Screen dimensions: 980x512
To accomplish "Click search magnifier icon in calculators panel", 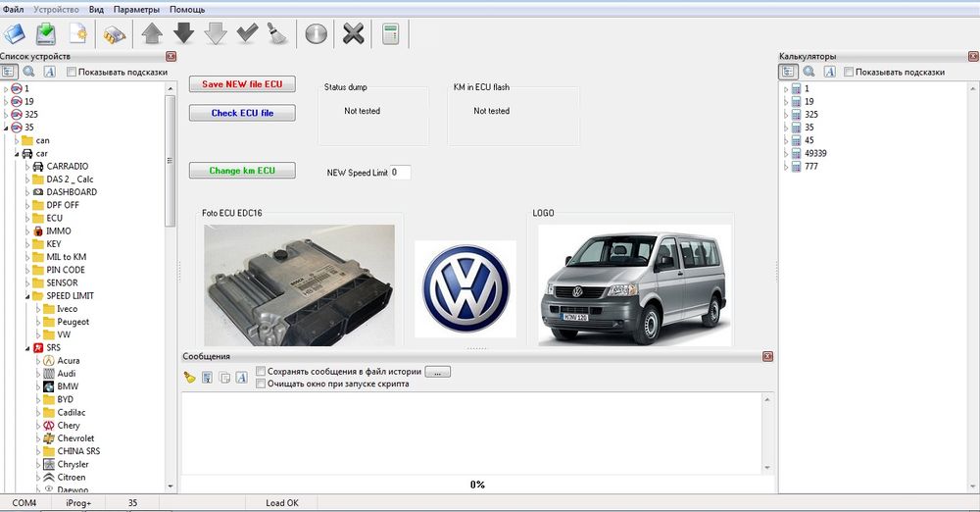I will coord(808,72).
